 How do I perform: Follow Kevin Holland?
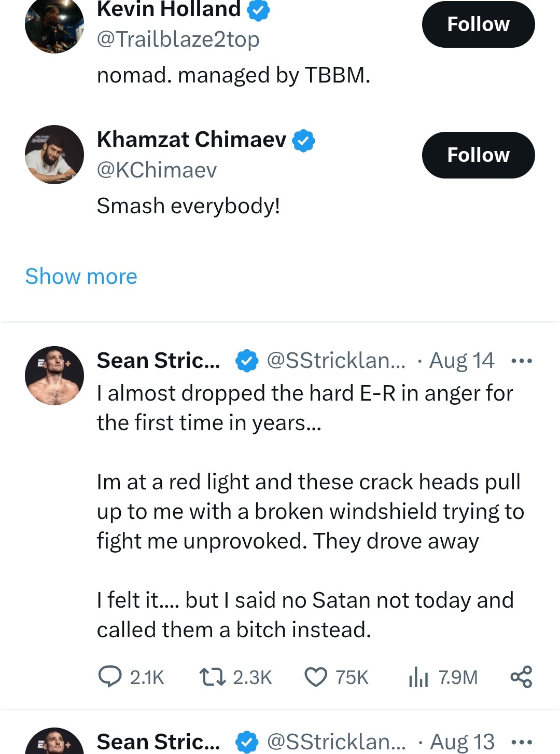point(478,24)
